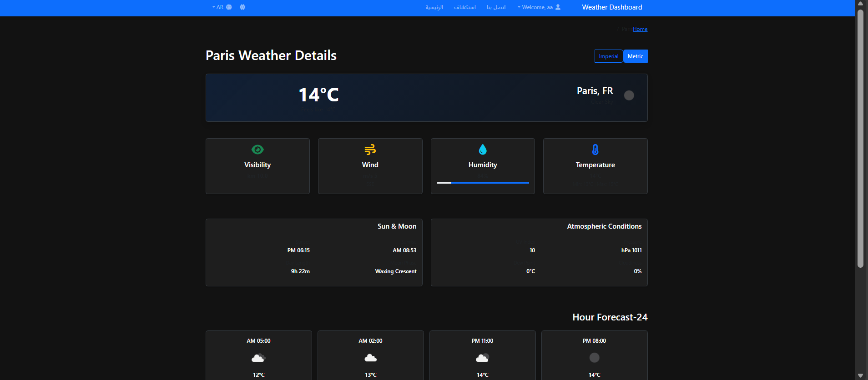This screenshot has width=868, height=380.
Task: Click the cloud icon for AM 05:00
Action: [258, 358]
